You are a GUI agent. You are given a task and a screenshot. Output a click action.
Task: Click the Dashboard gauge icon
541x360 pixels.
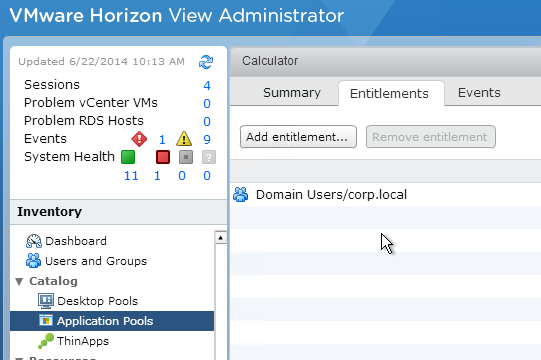point(34,241)
